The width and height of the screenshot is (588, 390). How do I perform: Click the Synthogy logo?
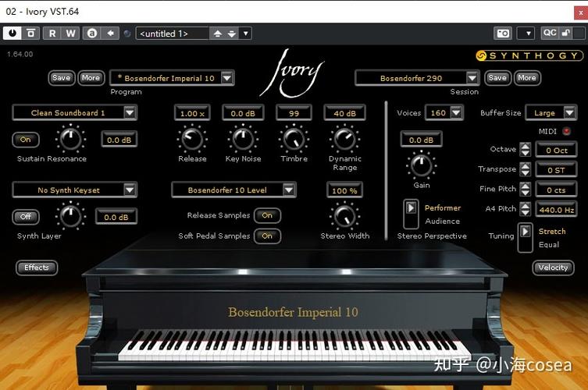(x=529, y=56)
